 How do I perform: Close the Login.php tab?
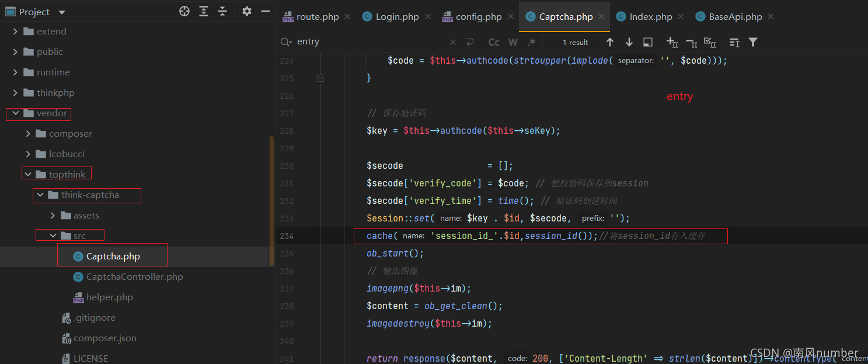tap(427, 17)
